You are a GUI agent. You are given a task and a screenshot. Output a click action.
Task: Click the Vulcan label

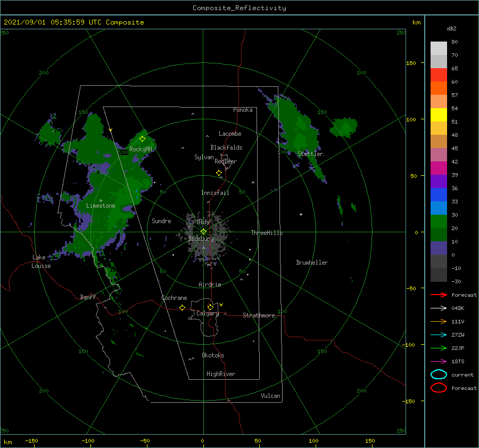point(270,396)
